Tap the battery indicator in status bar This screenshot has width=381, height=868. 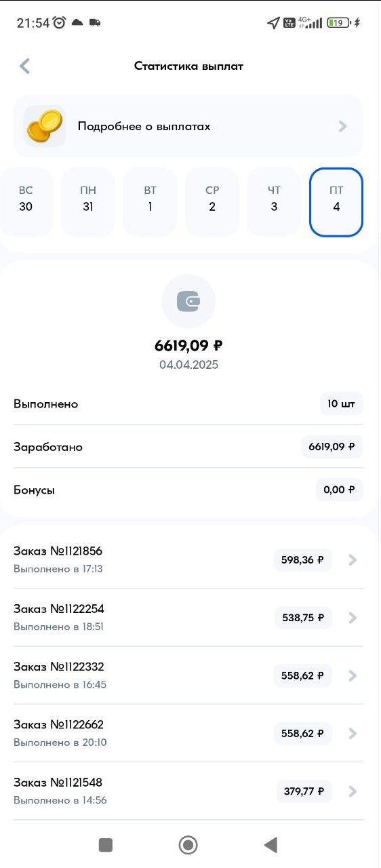338,22
